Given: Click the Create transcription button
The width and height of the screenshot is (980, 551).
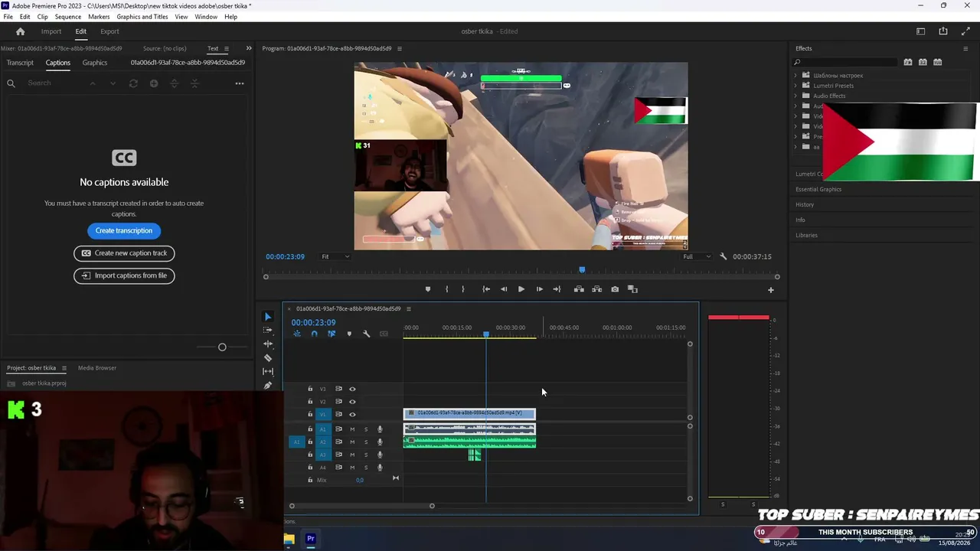Looking at the screenshot, I should [124, 230].
